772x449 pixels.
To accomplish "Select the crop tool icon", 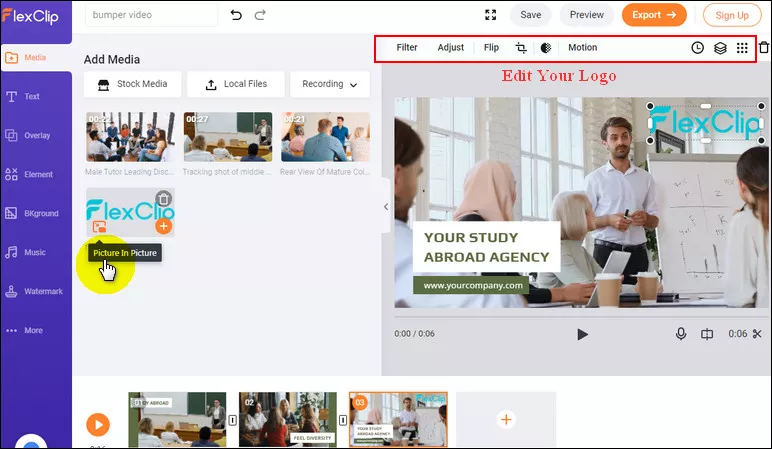I will pyautogui.click(x=521, y=48).
